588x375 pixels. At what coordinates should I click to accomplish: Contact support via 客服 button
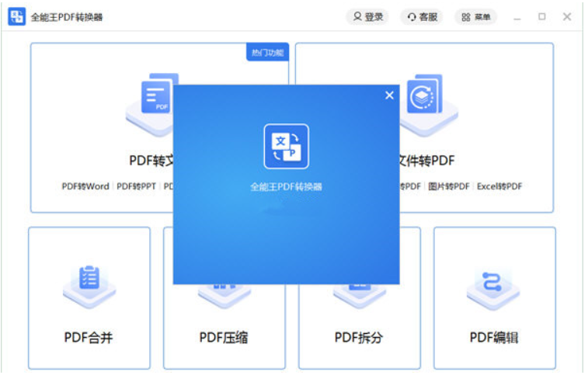pyautogui.click(x=422, y=16)
